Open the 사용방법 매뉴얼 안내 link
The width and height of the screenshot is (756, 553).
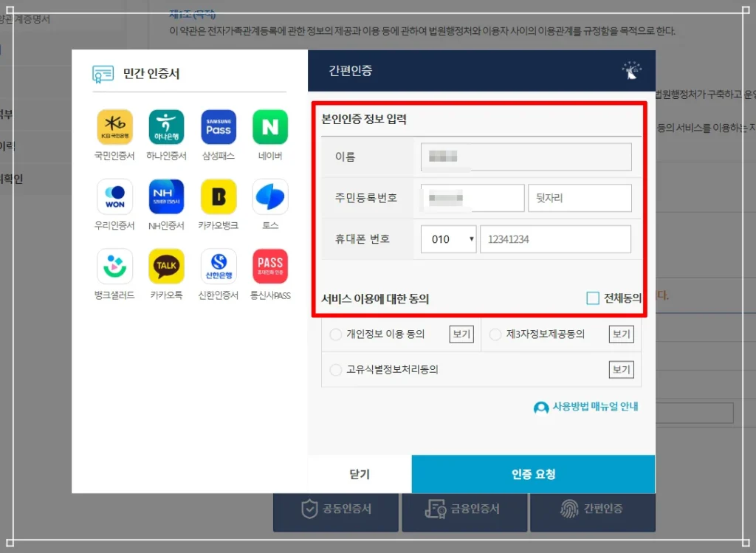coord(586,407)
